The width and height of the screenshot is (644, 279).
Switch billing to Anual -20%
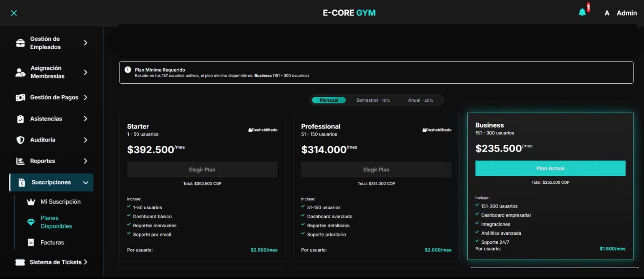coord(420,100)
